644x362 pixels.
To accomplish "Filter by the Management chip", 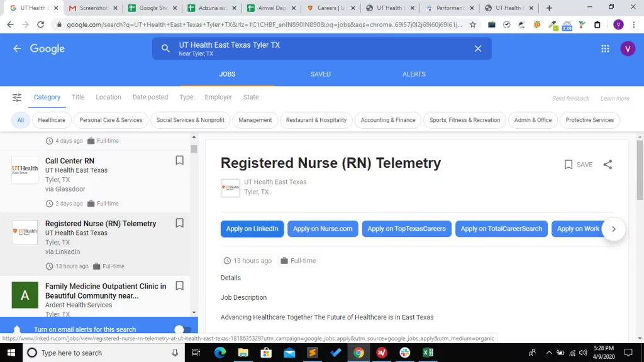I will [255, 120].
